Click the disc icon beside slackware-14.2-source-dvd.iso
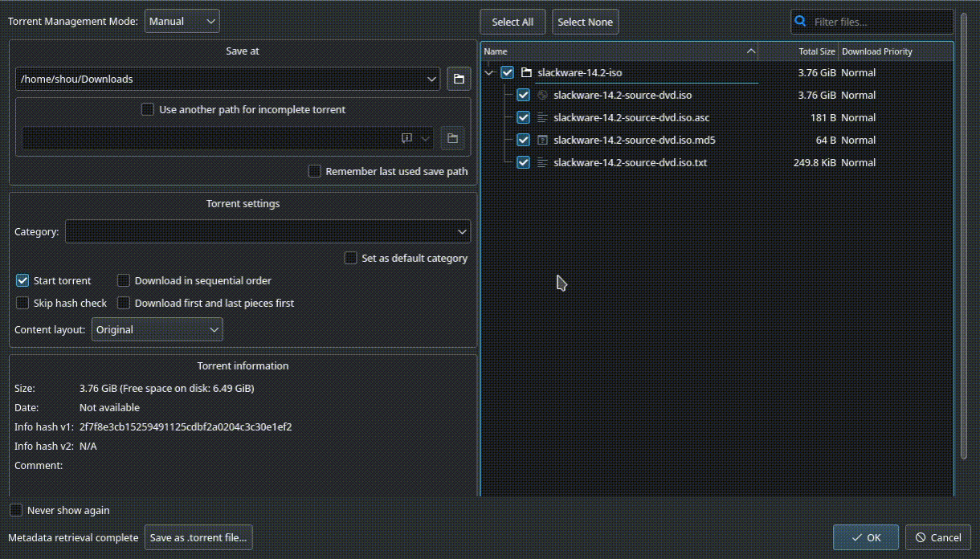980x559 pixels. pos(541,95)
